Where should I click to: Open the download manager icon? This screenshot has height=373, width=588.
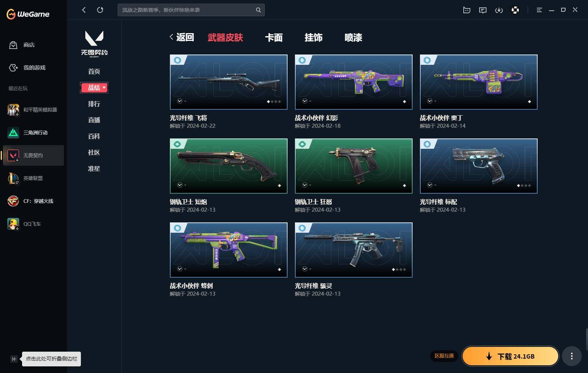point(499,10)
